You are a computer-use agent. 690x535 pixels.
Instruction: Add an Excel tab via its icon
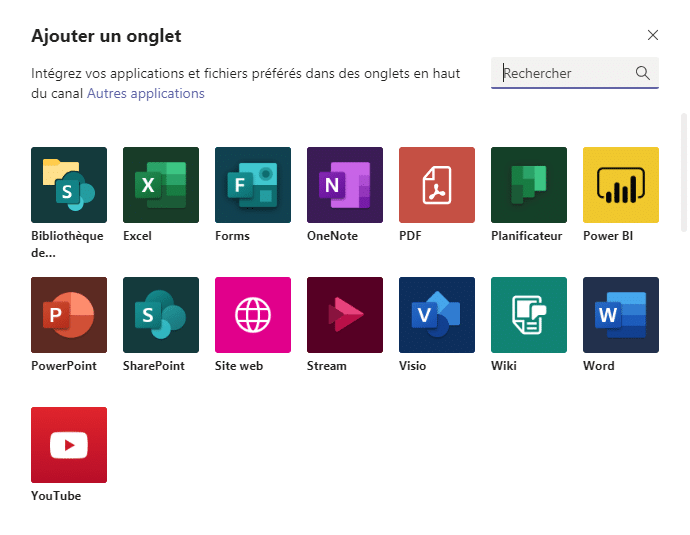pos(161,185)
